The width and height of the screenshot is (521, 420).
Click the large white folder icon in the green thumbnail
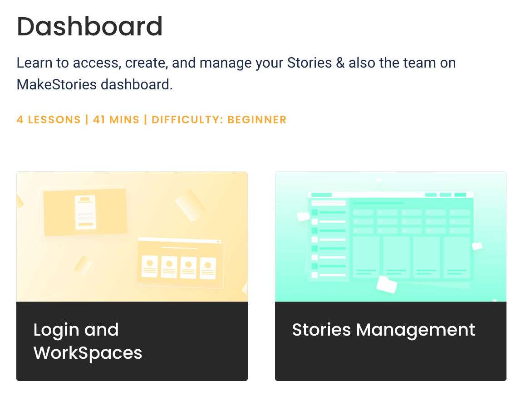(x=387, y=284)
